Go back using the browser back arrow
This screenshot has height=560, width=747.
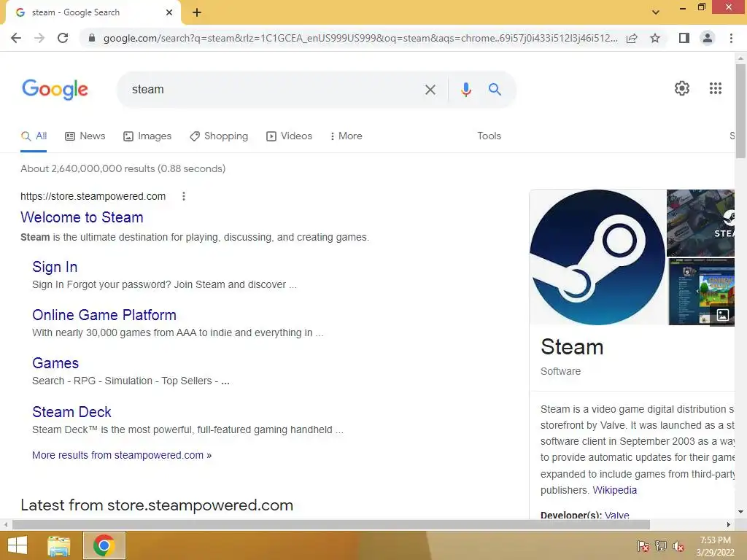[16, 38]
